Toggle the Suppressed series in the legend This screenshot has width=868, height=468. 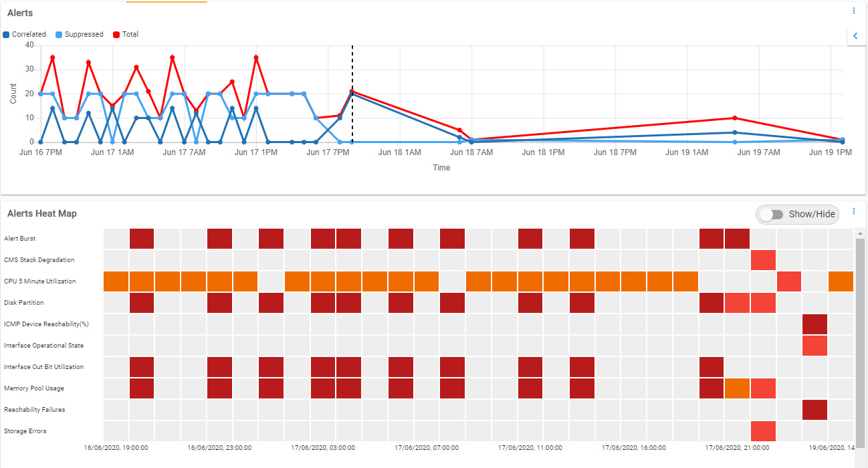click(x=80, y=34)
